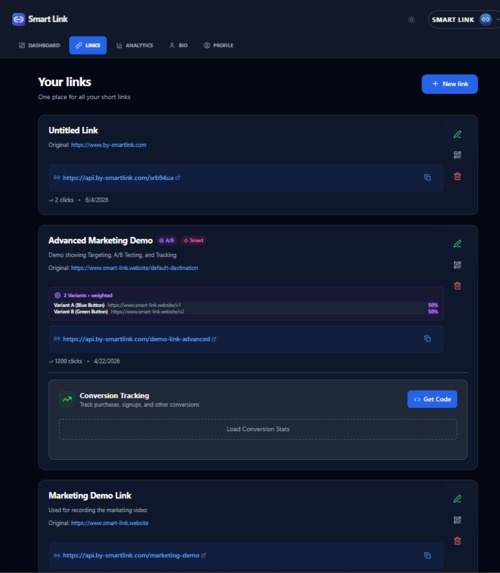Click the date 4/22/2026
500x573 pixels.
(107, 361)
